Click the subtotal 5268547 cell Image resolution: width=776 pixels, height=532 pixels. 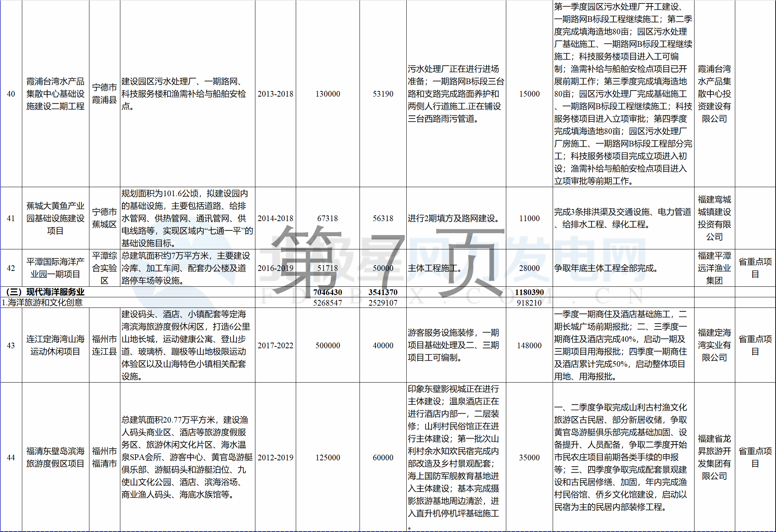coord(327,303)
